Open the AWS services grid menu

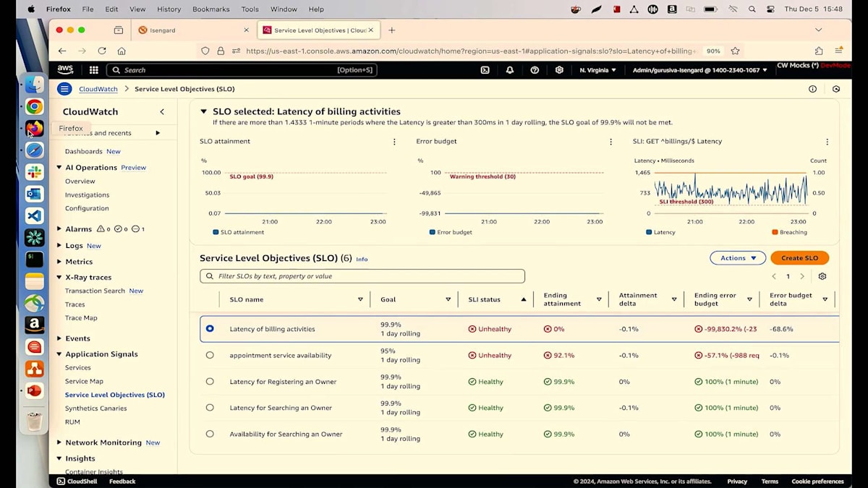tap(94, 70)
